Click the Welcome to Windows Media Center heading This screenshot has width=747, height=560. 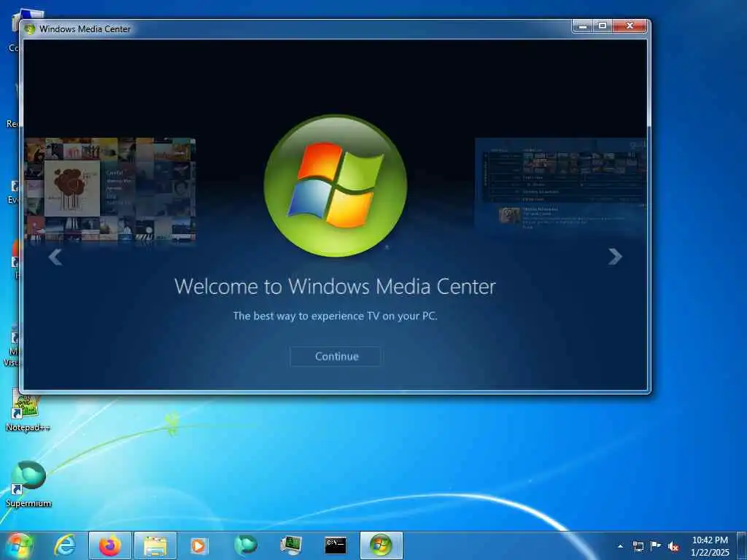335,287
